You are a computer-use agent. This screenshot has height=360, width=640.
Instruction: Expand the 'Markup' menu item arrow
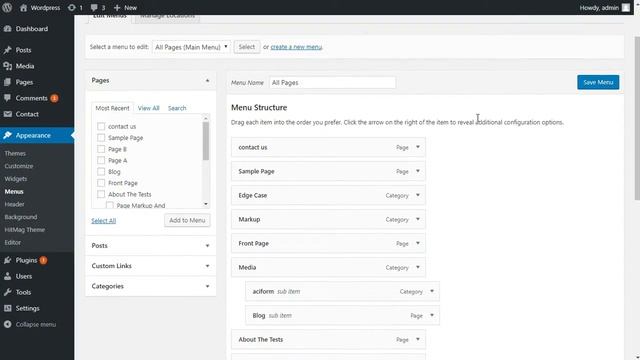(418, 219)
